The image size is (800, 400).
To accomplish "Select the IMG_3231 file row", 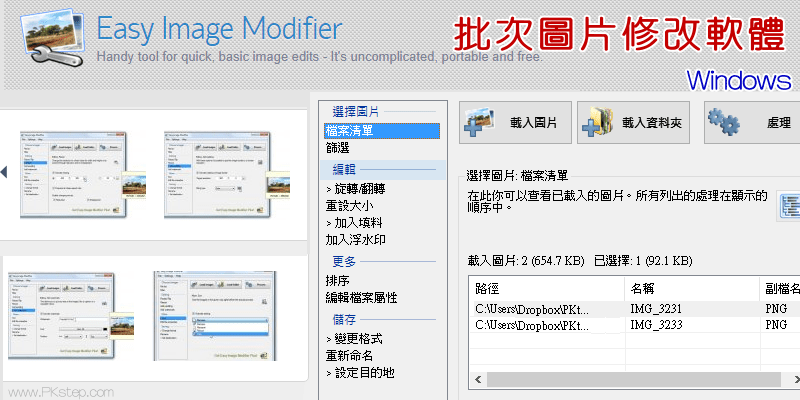I will pyautogui.click(x=635, y=309).
